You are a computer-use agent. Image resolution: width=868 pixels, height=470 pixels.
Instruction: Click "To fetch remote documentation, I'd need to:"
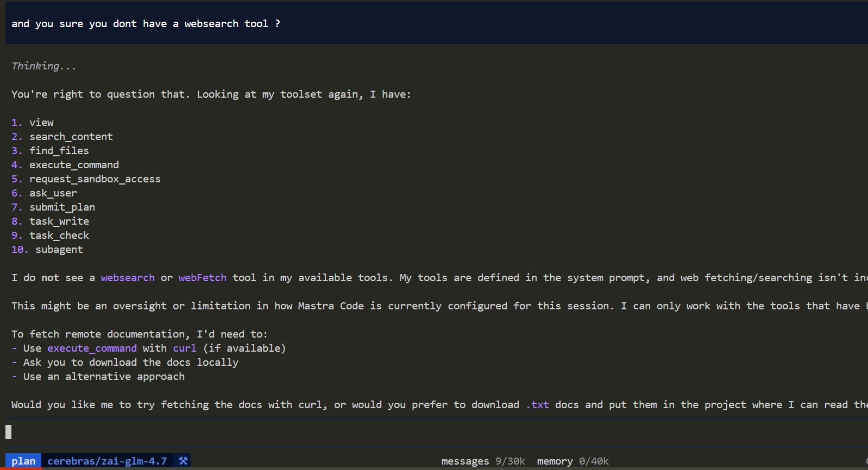pos(140,334)
